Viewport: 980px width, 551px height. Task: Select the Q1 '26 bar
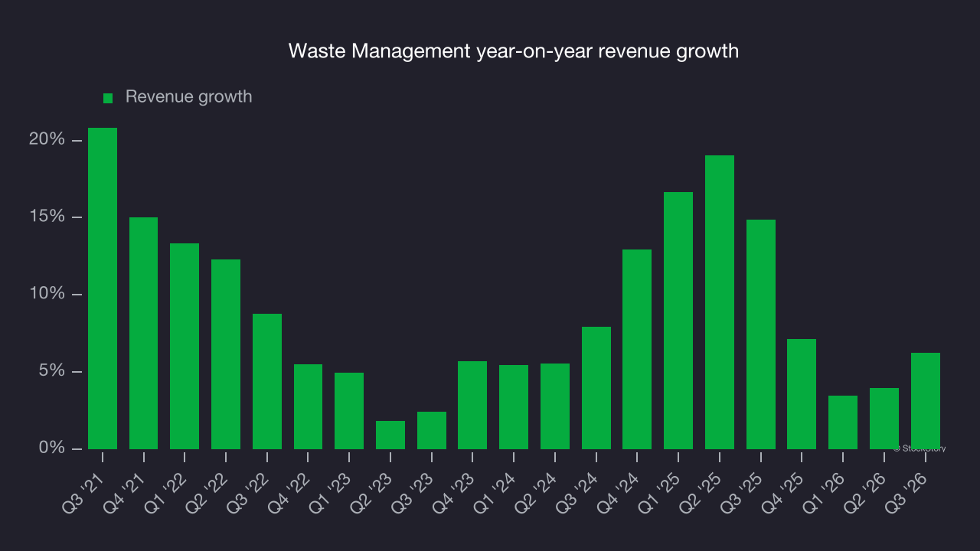pyautogui.click(x=843, y=422)
